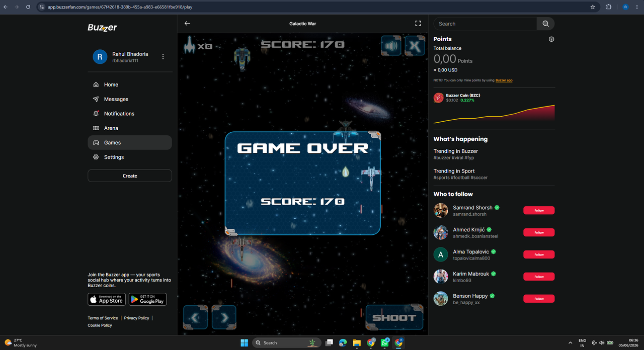
Task: Click Benson Happy profile name
Action: point(470,296)
